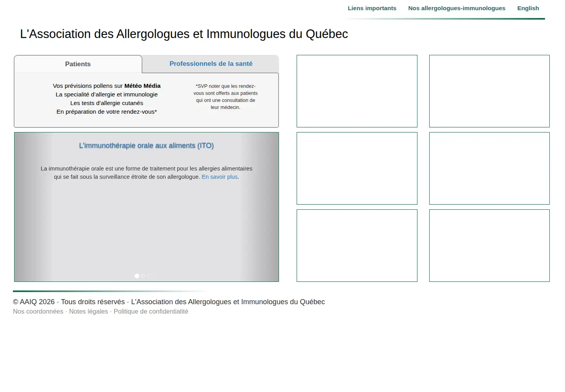The image size is (565, 392).
Task: Jump to the third carousel slide dot
Action: tap(149, 276)
